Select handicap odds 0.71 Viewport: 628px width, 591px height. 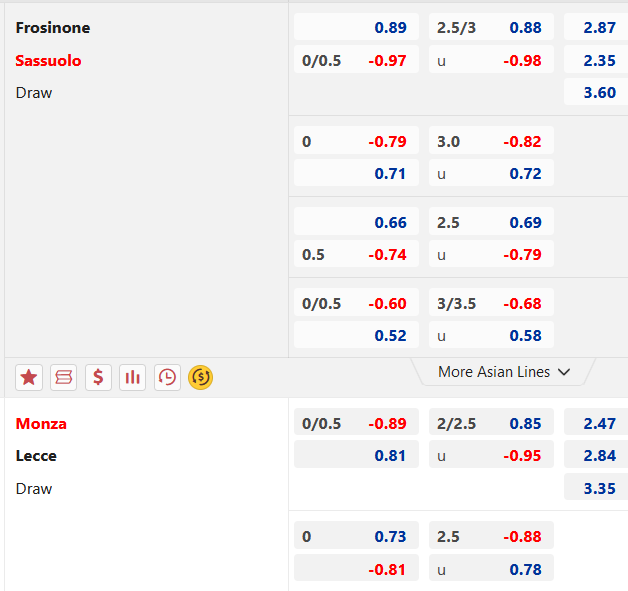356,173
